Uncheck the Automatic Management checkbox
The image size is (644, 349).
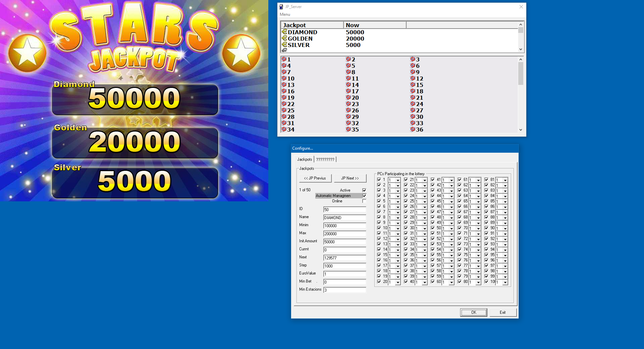(x=364, y=196)
